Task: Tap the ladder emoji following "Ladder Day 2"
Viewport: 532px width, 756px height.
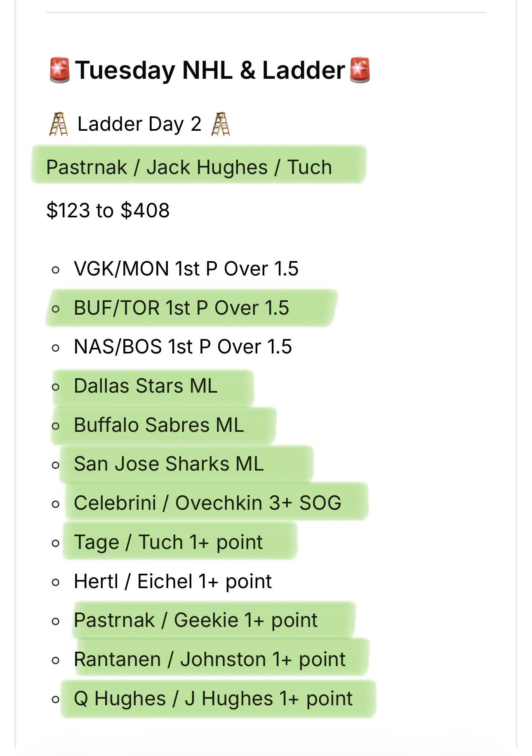Action: click(221, 124)
